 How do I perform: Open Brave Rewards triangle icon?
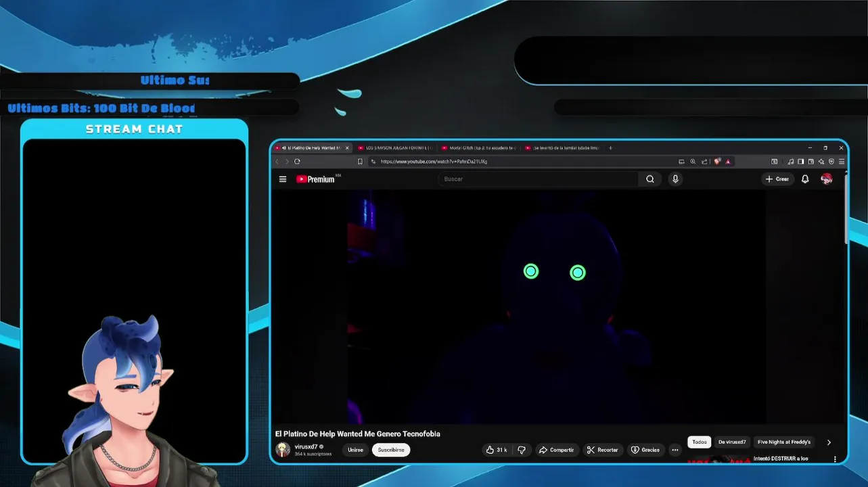[728, 162]
